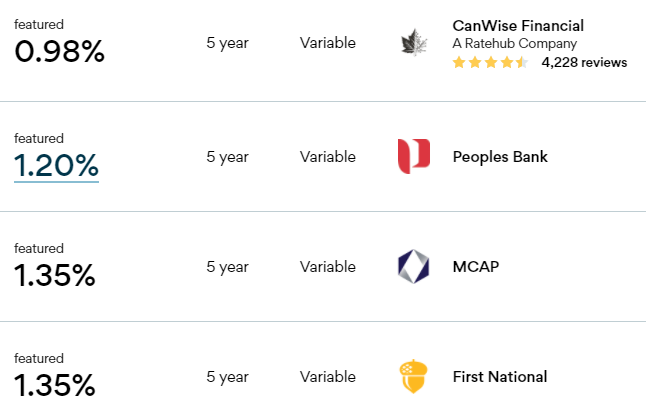Screen dimensions: 646x414
Task: Click the CanWise Financial maple leaf logo
Action: [414, 42]
